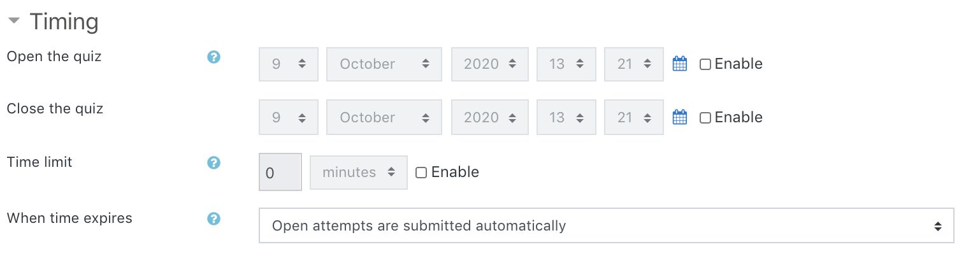980x256 pixels.
Task: Open hour dropdown for Open the quiz
Action: tap(566, 64)
